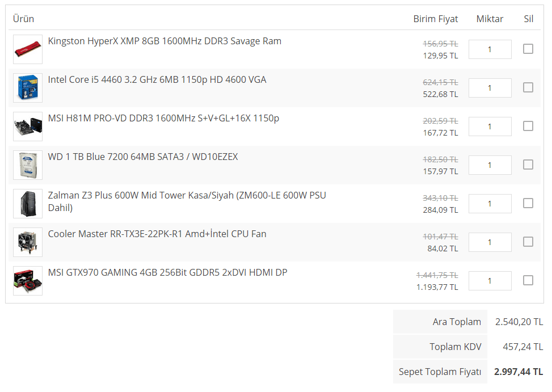Open the WD 1 TB Blue drive thumbnail
Viewport: 552px width, 392px height.
(28, 165)
